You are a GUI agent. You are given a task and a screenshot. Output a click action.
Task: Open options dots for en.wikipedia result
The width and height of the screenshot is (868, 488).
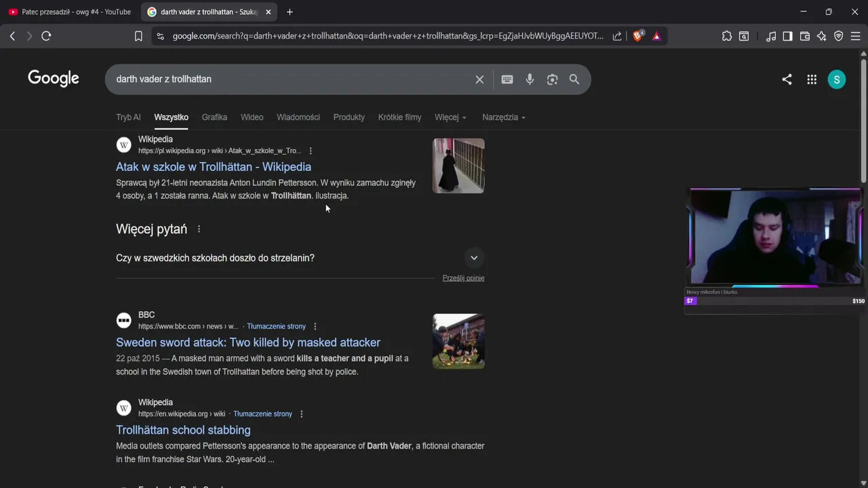(301, 413)
